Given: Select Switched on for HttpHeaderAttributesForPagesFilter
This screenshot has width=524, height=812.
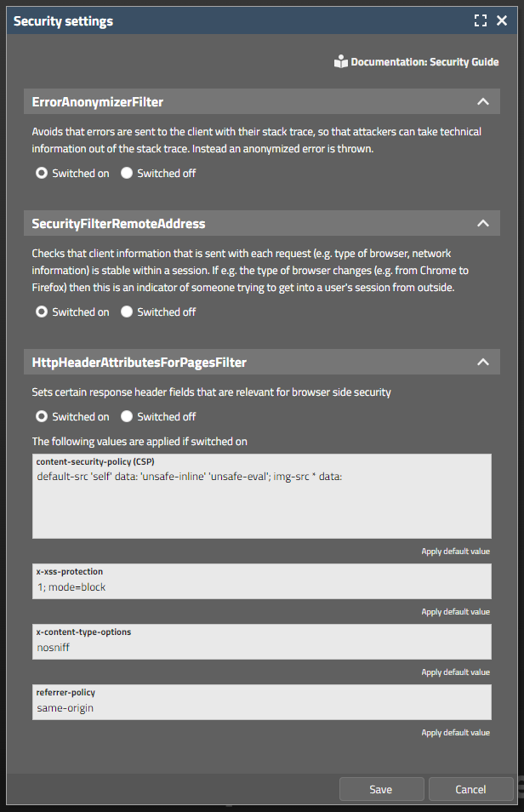Looking at the screenshot, I should pyautogui.click(x=41, y=417).
